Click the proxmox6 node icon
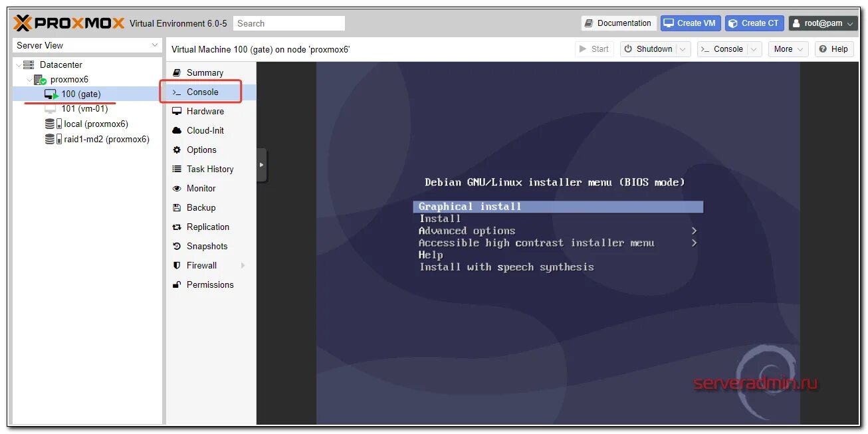 point(40,80)
